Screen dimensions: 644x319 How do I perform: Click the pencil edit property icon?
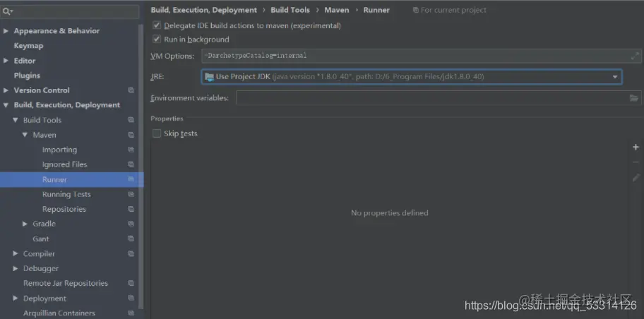coord(636,178)
